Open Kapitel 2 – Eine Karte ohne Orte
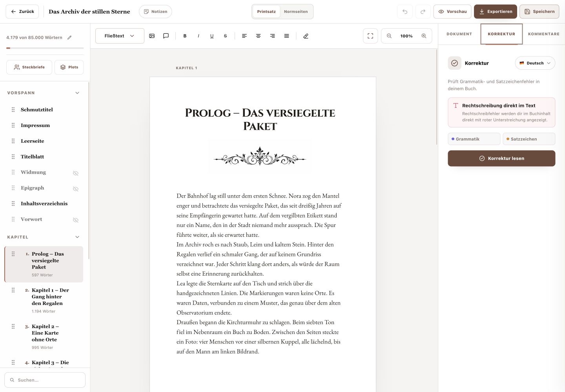This screenshot has height=392, width=565. click(44, 336)
